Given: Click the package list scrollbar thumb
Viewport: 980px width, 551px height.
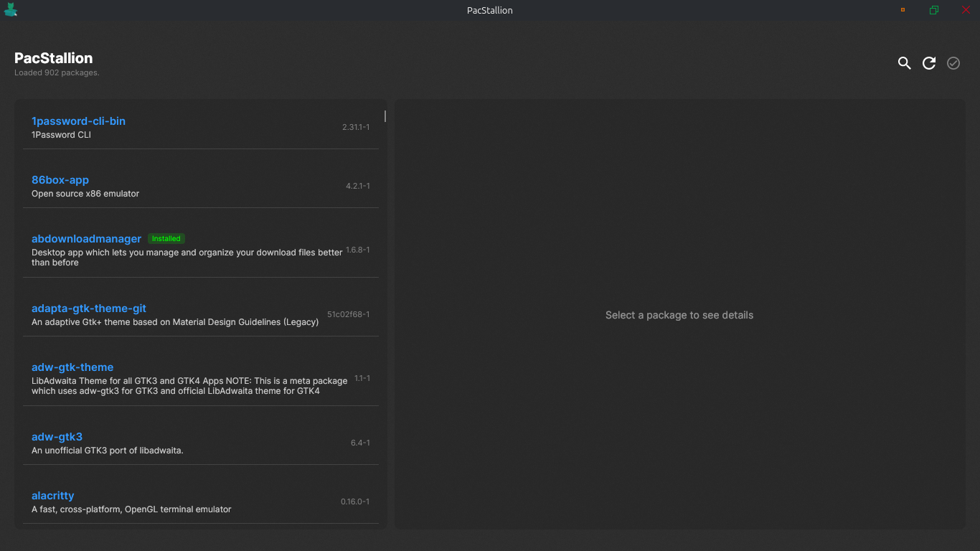Looking at the screenshot, I should pos(385,116).
